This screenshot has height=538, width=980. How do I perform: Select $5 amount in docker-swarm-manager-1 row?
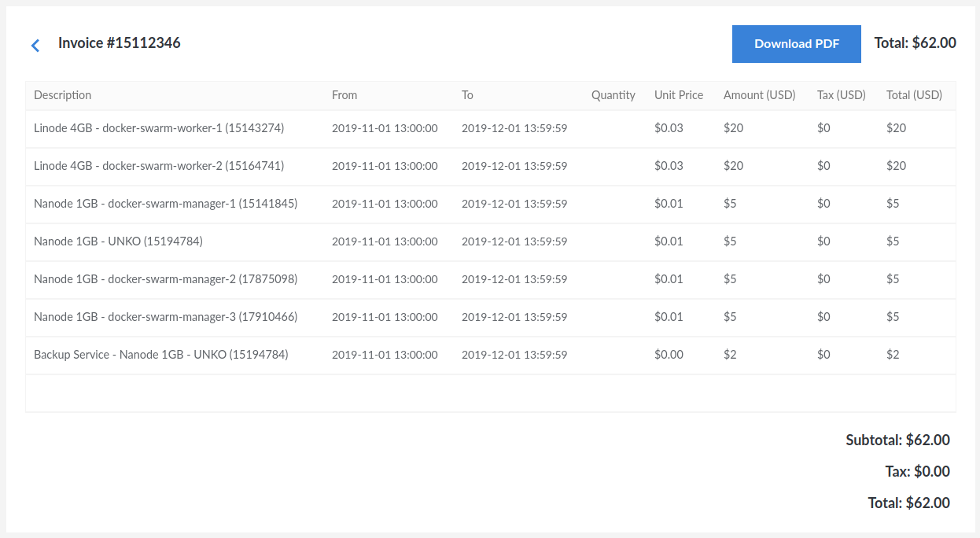coord(730,204)
